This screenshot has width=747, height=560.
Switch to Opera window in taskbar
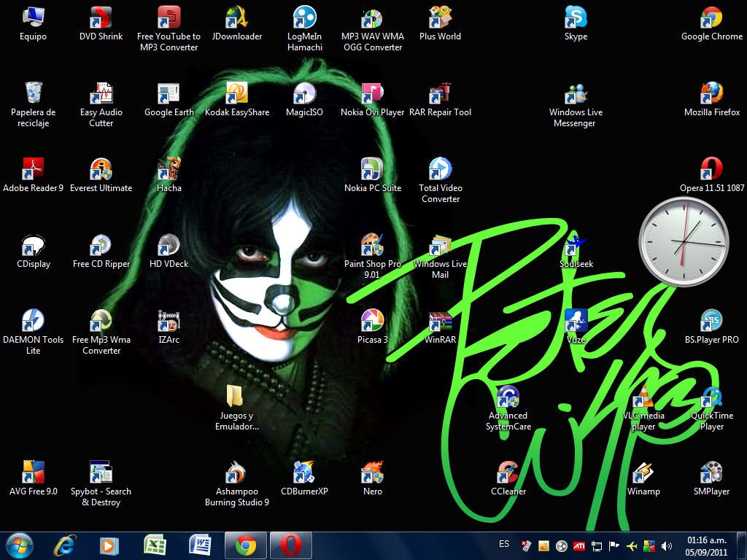coord(291,545)
